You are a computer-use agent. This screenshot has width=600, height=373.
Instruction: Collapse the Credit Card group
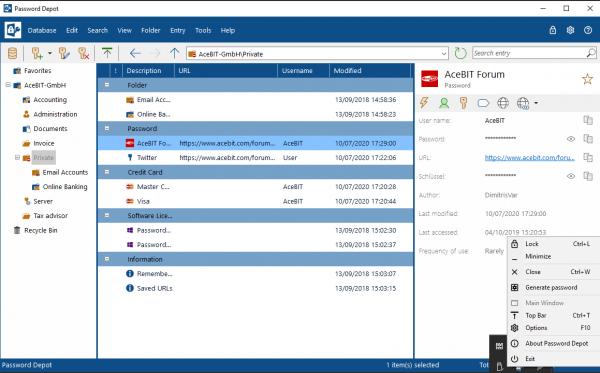107,172
